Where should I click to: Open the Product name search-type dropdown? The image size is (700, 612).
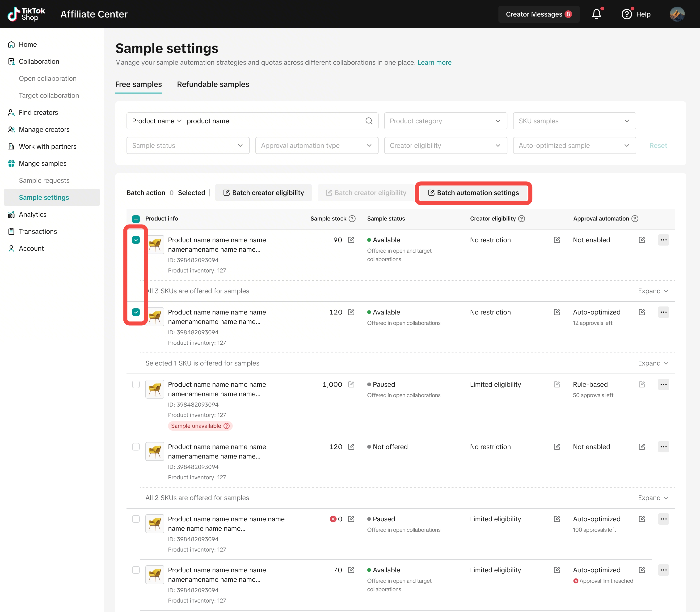point(157,121)
